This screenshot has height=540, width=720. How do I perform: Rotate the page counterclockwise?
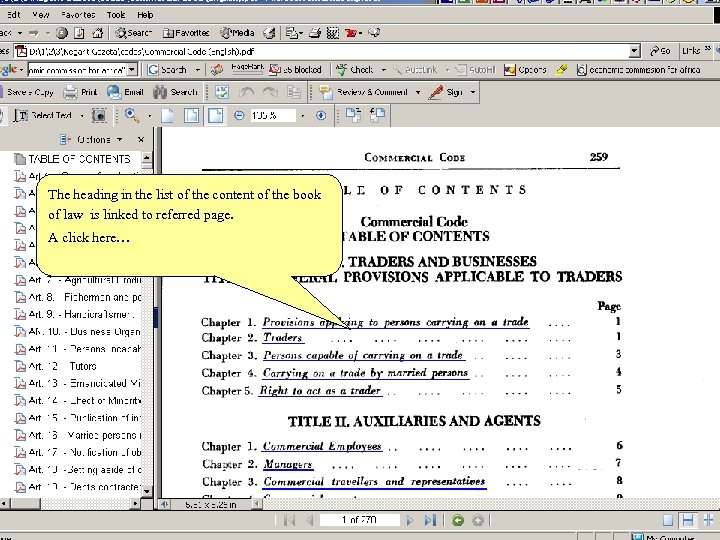pos(377,115)
